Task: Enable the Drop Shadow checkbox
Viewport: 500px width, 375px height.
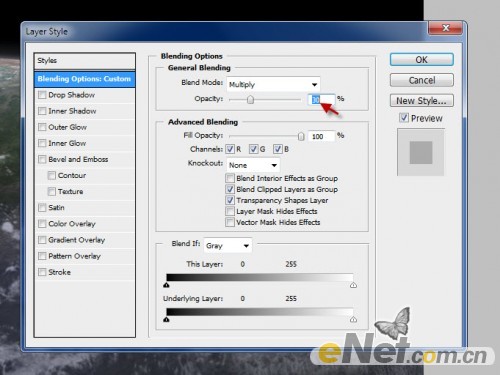Action: point(42,95)
